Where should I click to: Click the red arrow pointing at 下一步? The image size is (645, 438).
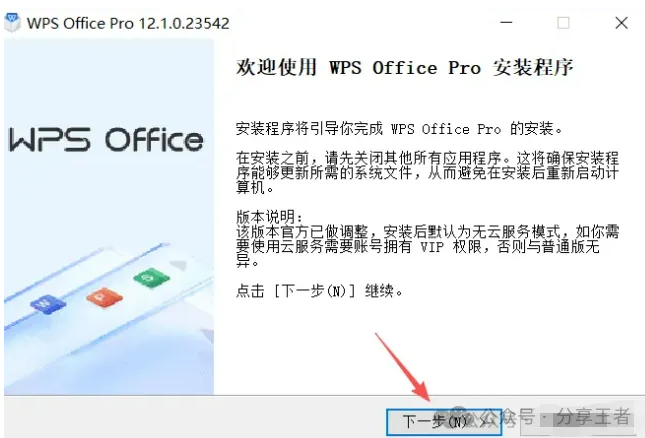point(403,367)
